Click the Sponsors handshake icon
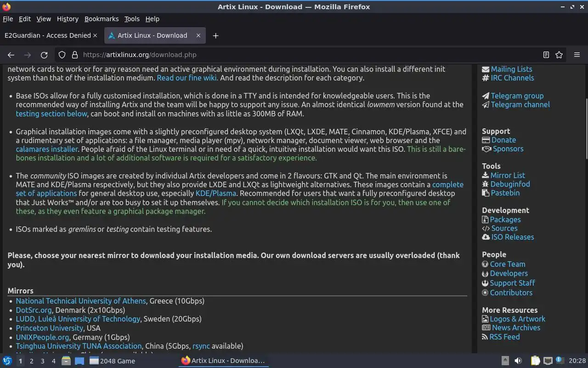 pos(486,149)
